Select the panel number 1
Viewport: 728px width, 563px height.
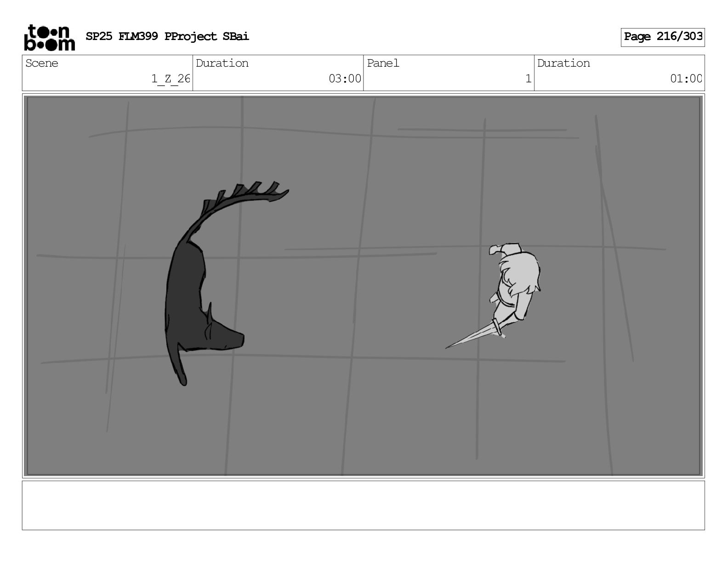(529, 79)
